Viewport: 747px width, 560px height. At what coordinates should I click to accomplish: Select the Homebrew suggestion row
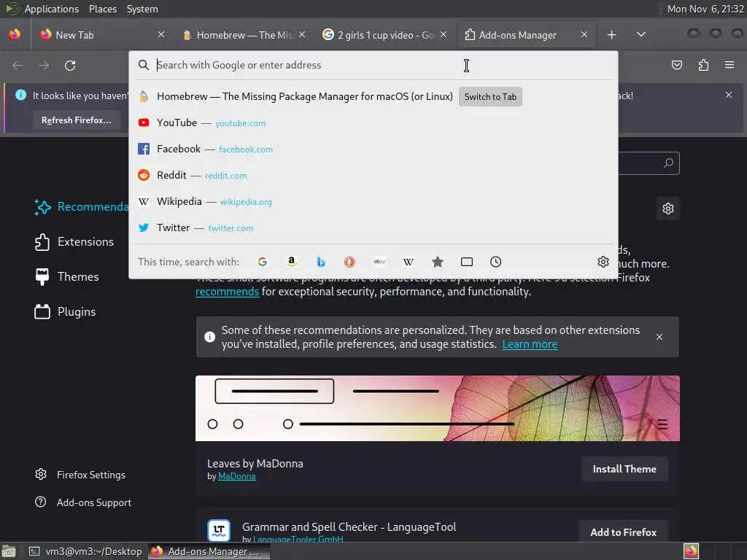(373, 97)
